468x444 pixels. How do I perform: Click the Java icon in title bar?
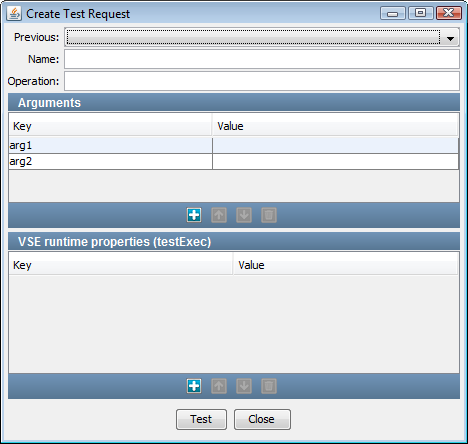(14, 14)
